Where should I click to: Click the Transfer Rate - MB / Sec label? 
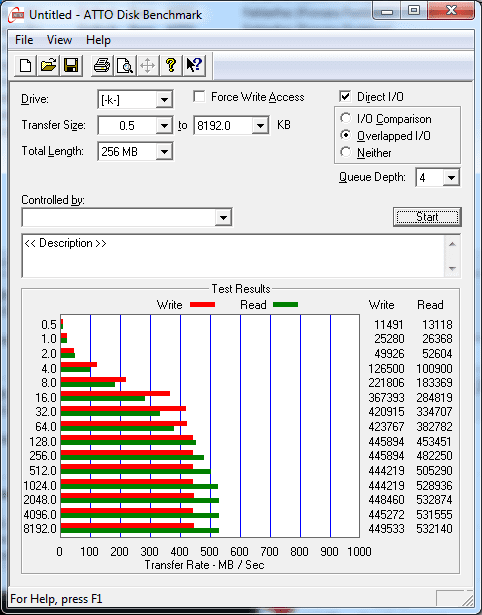tap(204, 565)
